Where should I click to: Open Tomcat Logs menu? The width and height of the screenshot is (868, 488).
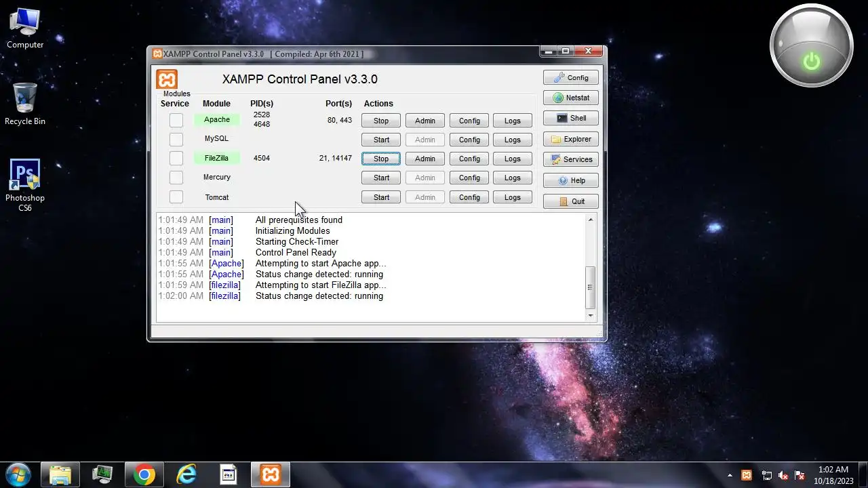click(x=513, y=197)
